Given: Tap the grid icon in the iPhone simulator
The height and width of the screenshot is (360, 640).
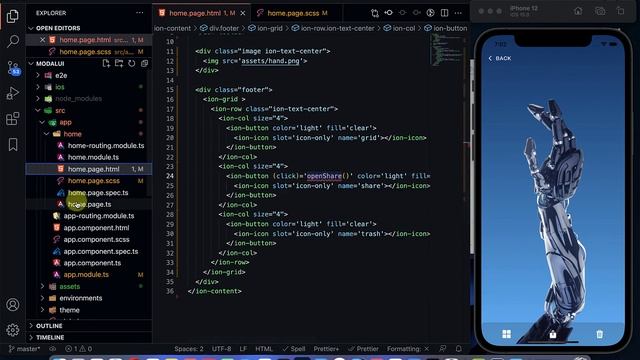Looking at the screenshot, I should tap(507, 334).
